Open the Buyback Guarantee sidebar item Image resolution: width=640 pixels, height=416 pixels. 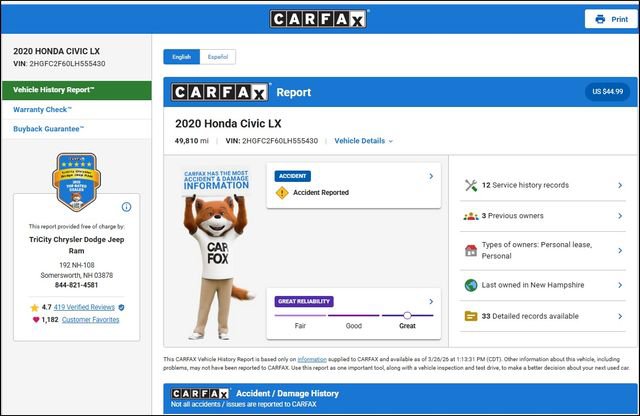coord(48,129)
